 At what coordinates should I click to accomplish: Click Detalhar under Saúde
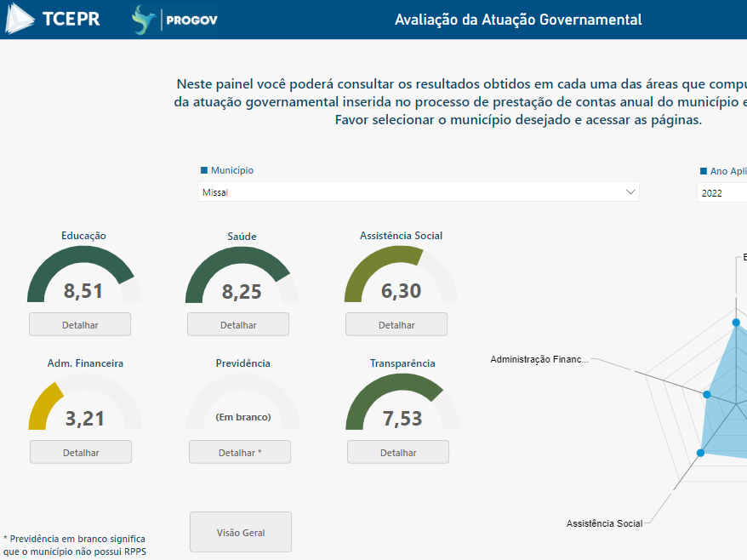pos(238,324)
